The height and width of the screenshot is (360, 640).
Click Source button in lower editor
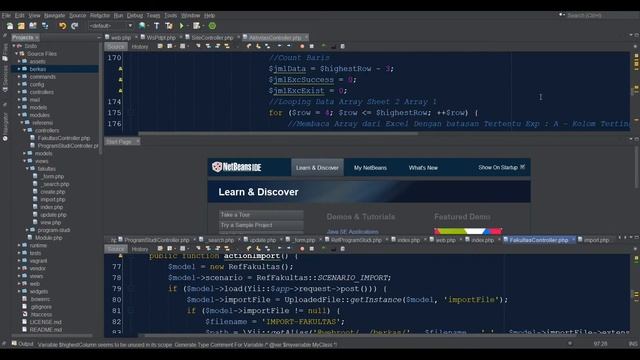point(116,249)
